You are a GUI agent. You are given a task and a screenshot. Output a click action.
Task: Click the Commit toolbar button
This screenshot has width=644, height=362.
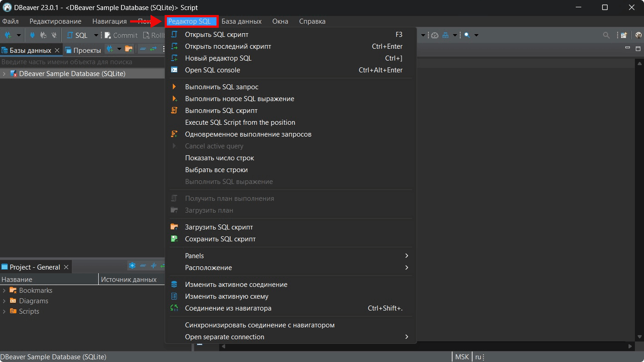click(121, 35)
